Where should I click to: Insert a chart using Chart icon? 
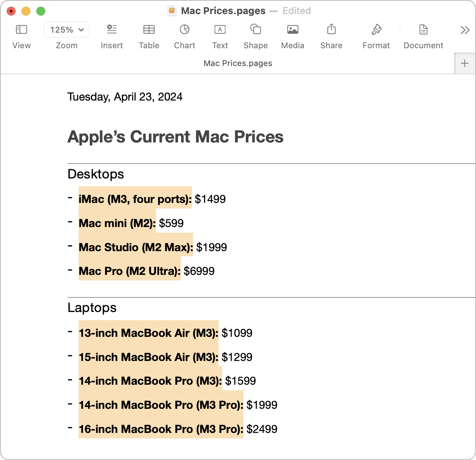[185, 29]
